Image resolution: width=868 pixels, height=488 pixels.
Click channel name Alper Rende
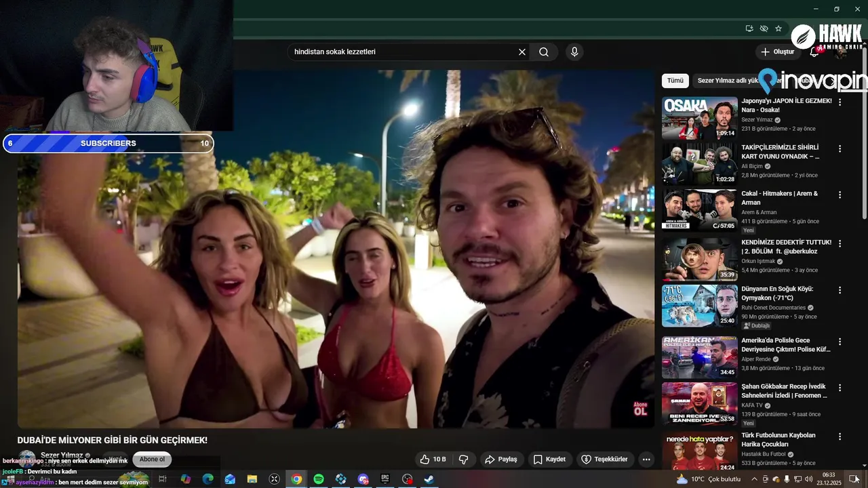757,359
